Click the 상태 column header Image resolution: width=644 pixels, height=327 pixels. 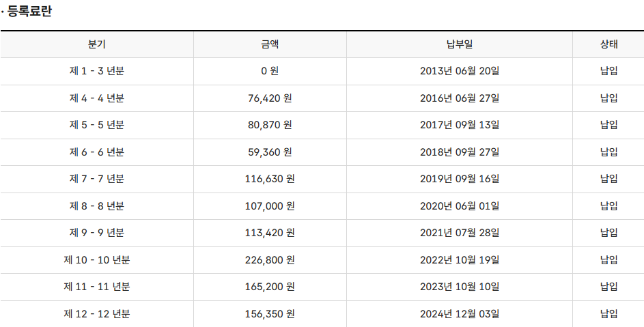pyautogui.click(x=608, y=44)
